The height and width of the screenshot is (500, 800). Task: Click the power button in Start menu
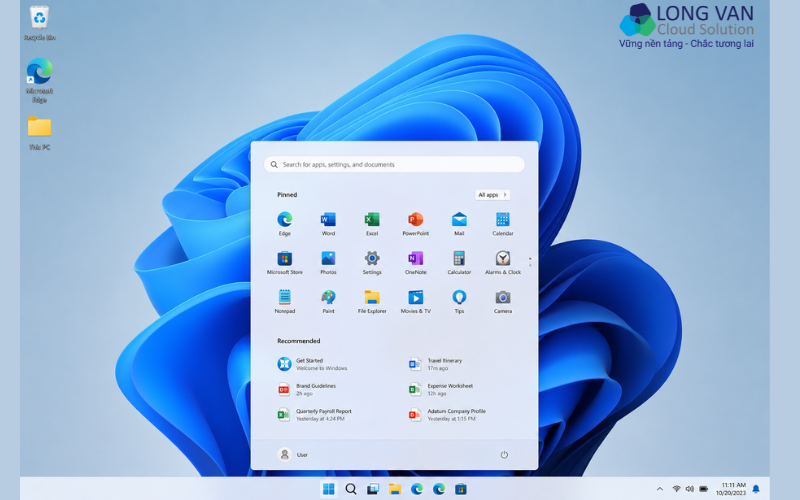[504, 455]
